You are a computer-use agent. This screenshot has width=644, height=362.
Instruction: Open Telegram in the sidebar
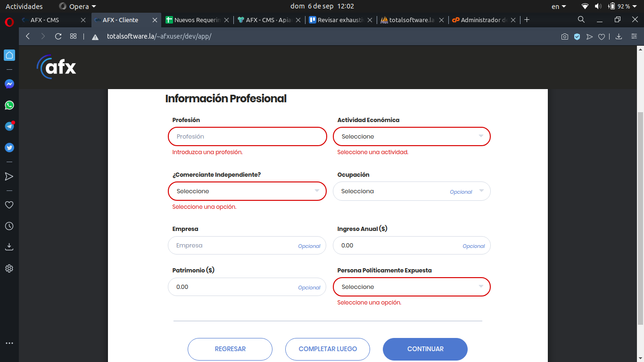pos(9,126)
